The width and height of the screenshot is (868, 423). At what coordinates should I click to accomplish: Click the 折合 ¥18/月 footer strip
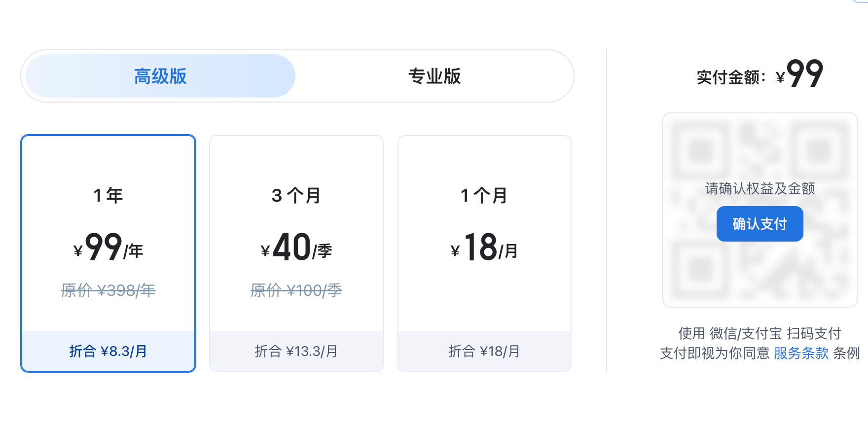pos(484,351)
